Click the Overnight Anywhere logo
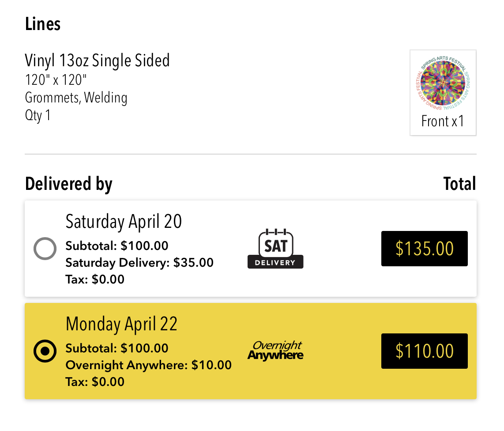This screenshot has height=431, width=504. click(275, 350)
